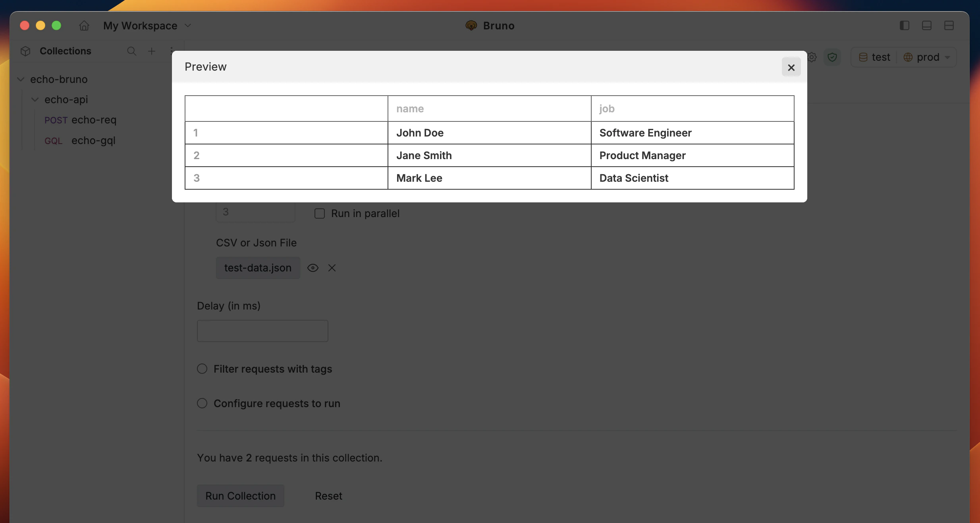Toggle left sidebar layout icon
980x523 pixels.
point(905,26)
